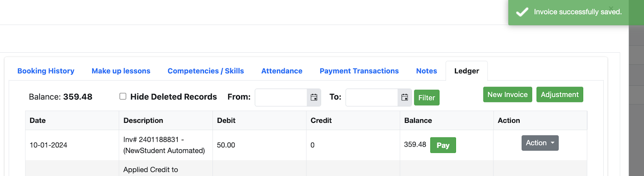The height and width of the screenshot is (176, 644).
Task: Open the Make up lessons tab
Action: pyautogui.click(x=121, y=71)
